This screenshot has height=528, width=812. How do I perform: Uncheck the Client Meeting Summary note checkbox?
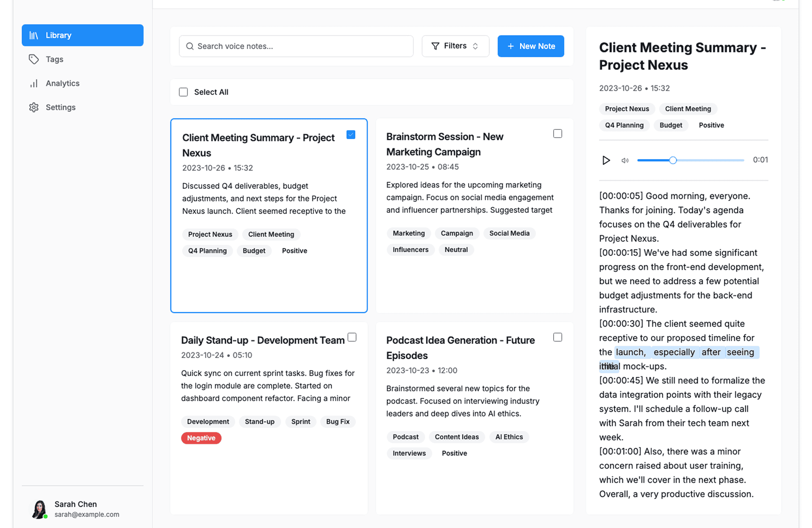coord(351,135)
